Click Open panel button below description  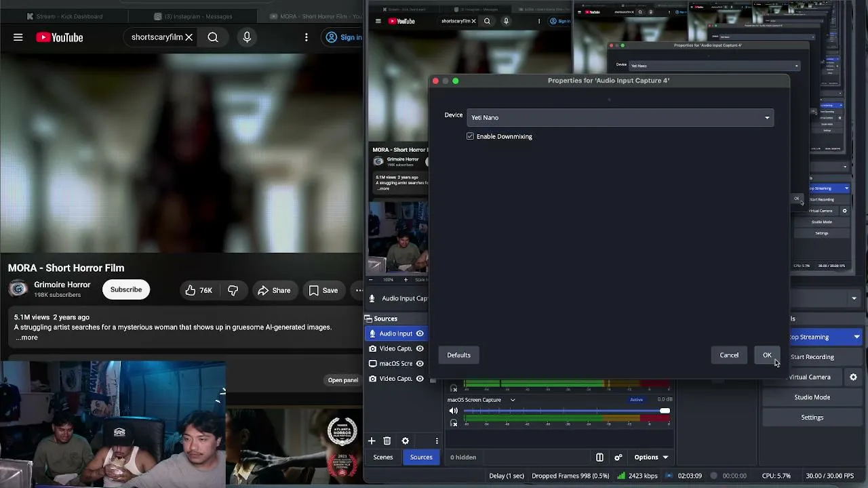coord(343,380)
